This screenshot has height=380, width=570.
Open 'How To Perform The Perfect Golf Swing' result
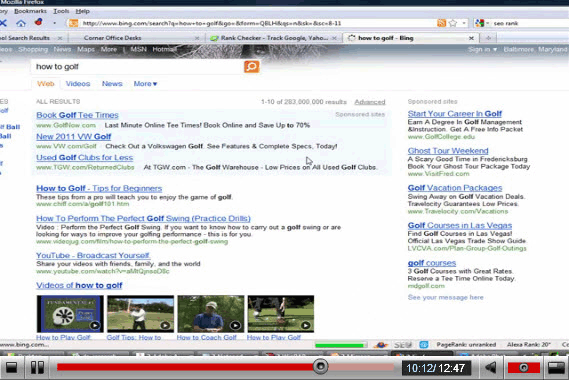click(143, 219)
